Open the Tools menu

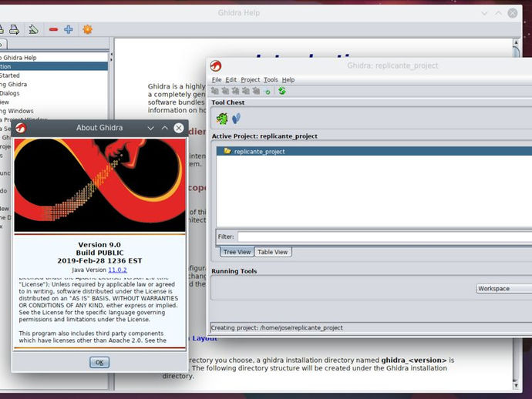point(271,79)
